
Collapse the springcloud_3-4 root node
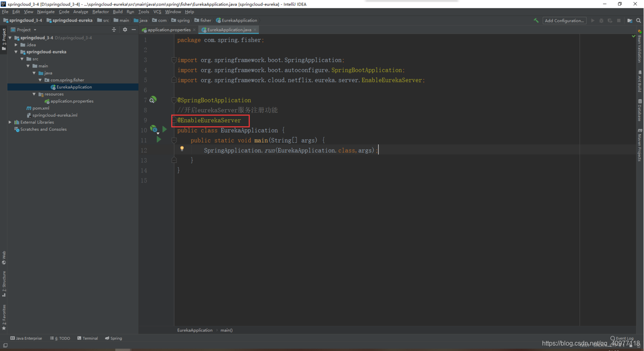(x=10, y=38)
